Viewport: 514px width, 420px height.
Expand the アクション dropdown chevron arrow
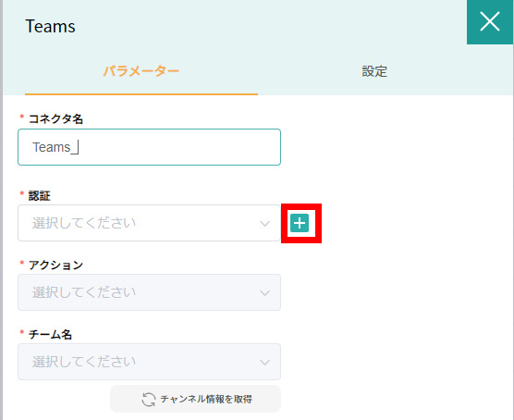coord(264,293)
